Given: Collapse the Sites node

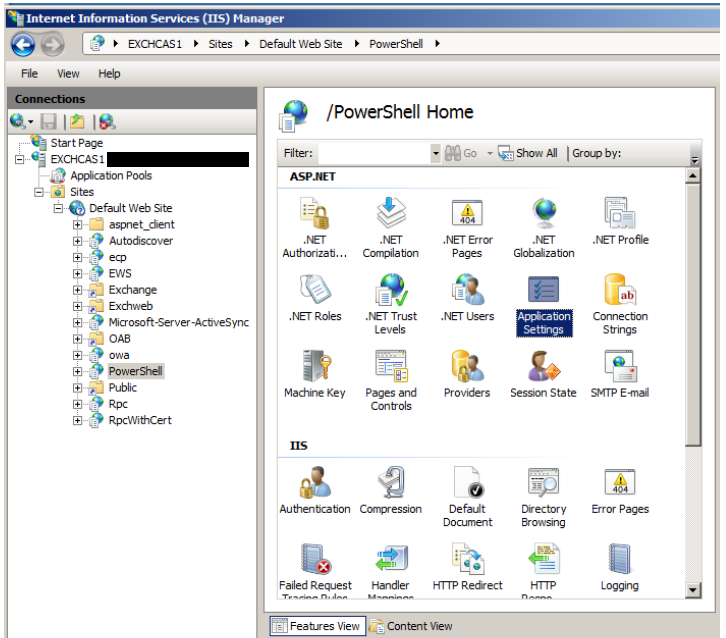Looking at the screenshot, I should [x=39, y=192].
